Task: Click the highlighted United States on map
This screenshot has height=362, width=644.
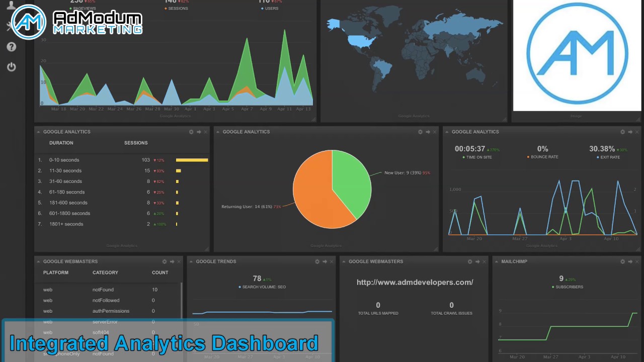Action: (x=362, y=40)
